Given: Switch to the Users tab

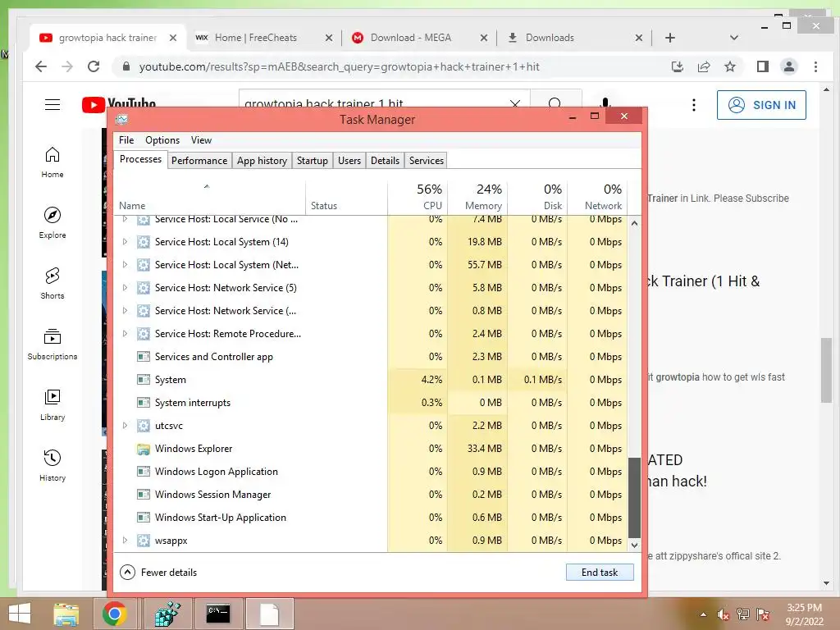Looking at the screenshot, I should tap(349, 160).
